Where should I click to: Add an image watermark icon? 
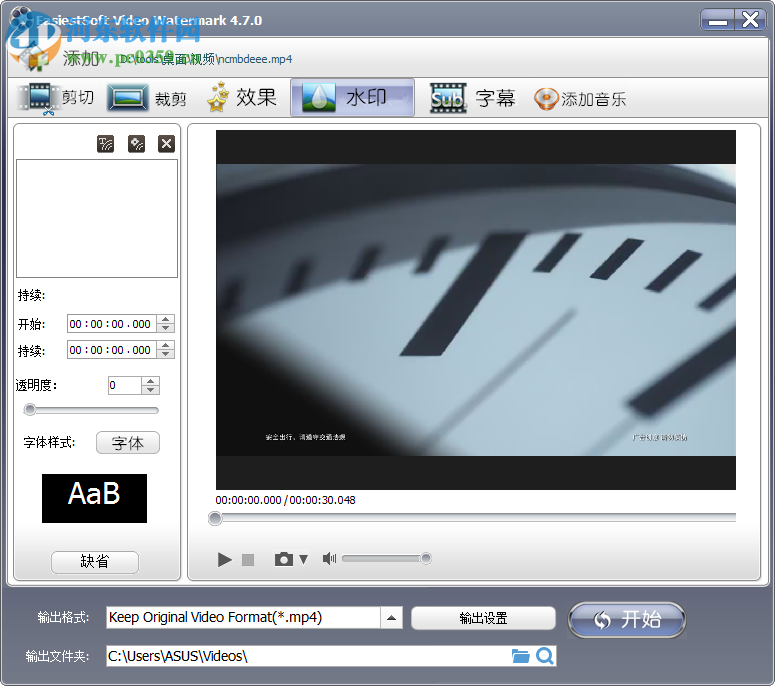pos(136,144)
